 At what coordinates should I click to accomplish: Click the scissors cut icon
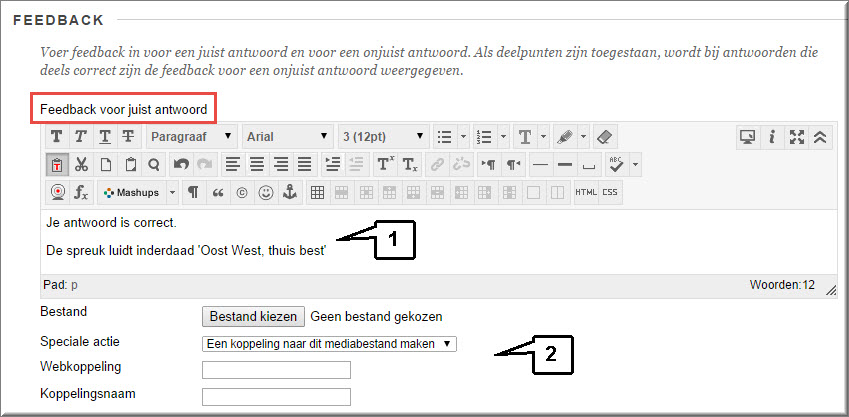coord(81,165)
